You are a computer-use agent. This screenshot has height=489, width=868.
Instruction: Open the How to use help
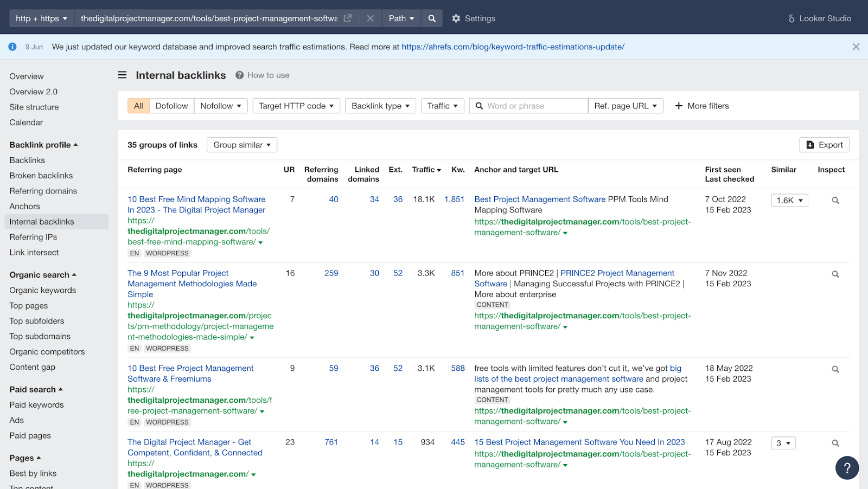click(x=263, y=75)
